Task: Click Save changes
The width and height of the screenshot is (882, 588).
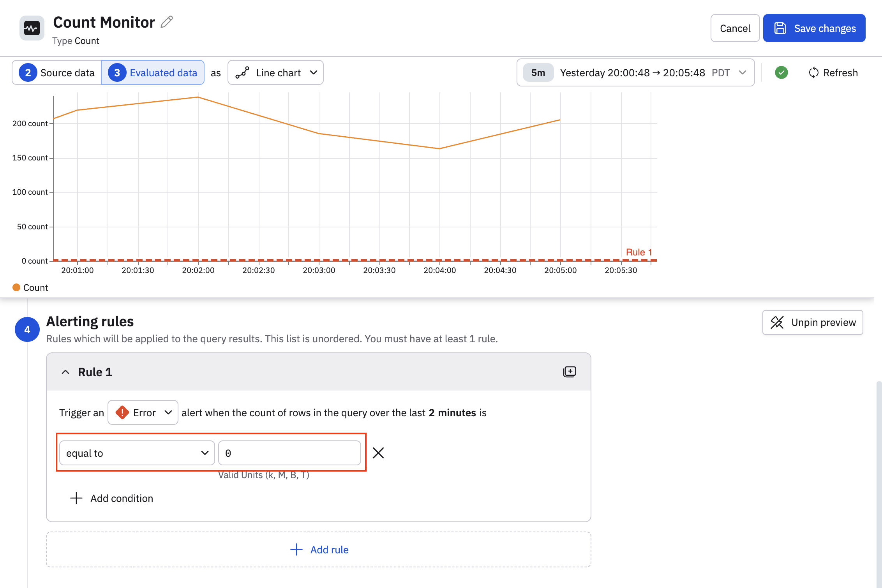Action: [814, 28]
